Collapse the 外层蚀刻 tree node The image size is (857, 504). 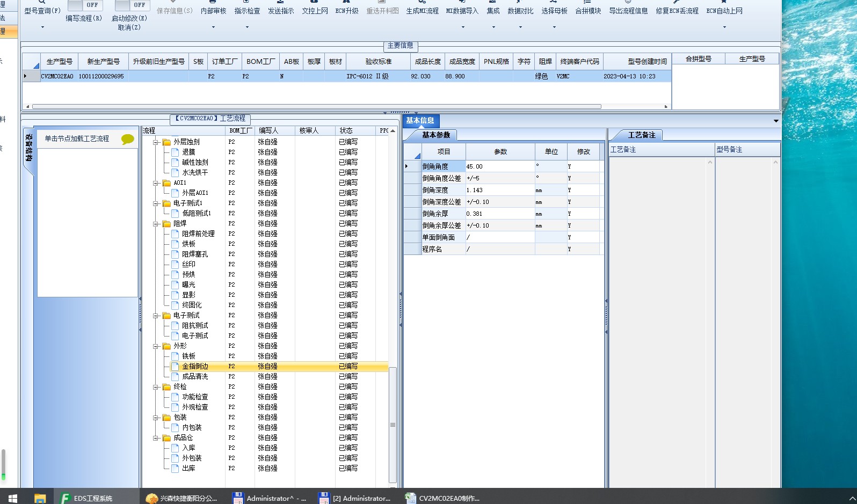(x=156, y=142)
